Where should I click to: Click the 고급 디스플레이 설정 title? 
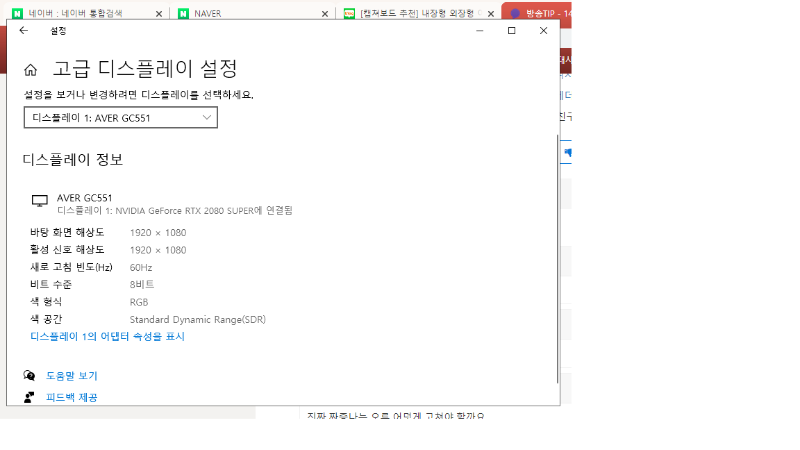pyautogui.click(x=145, y=68)
